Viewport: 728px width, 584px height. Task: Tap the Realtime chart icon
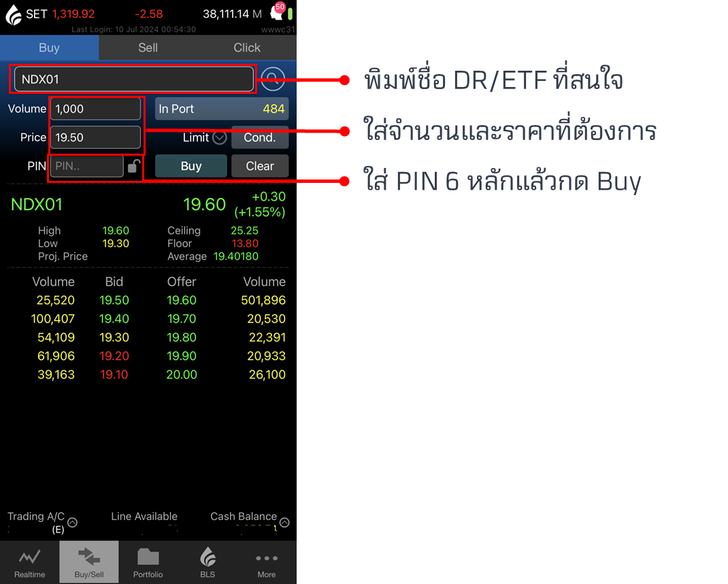[29, 558]
